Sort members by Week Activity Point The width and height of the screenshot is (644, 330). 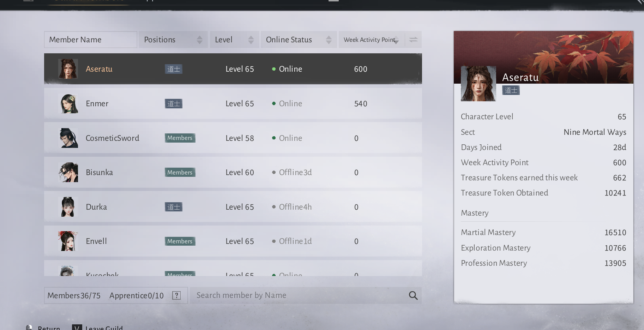click(371, 40)
